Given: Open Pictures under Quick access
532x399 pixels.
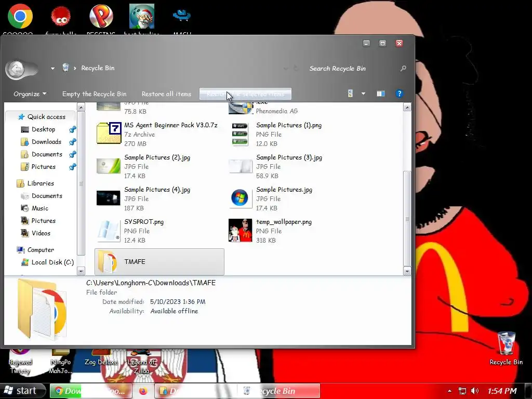Looking at the screenshot, I should (43, 167).
